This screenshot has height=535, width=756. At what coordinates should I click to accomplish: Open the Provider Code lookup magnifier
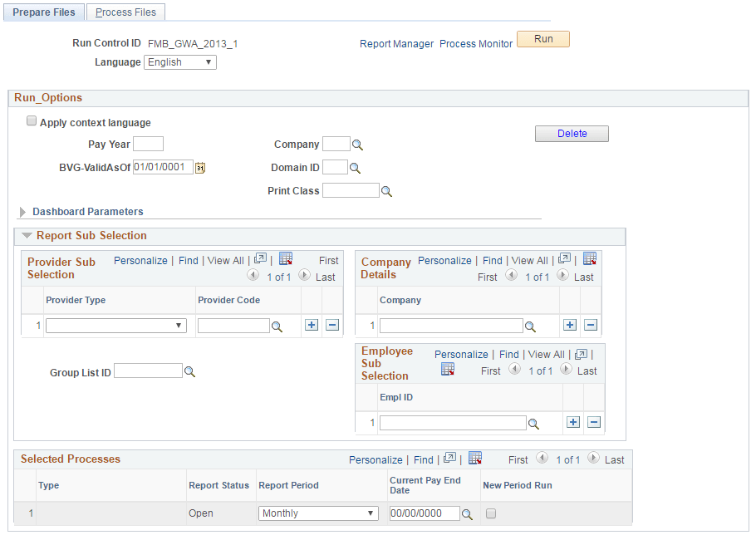pos(277,326)
